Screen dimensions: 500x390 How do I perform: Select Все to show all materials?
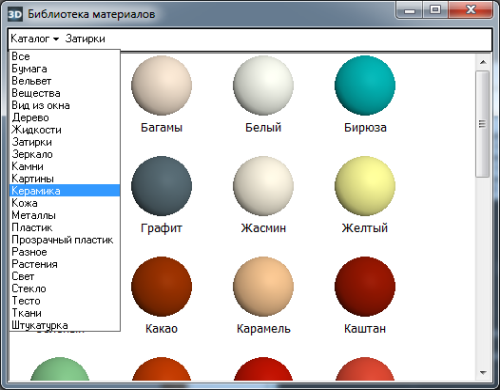coord(65,56)
